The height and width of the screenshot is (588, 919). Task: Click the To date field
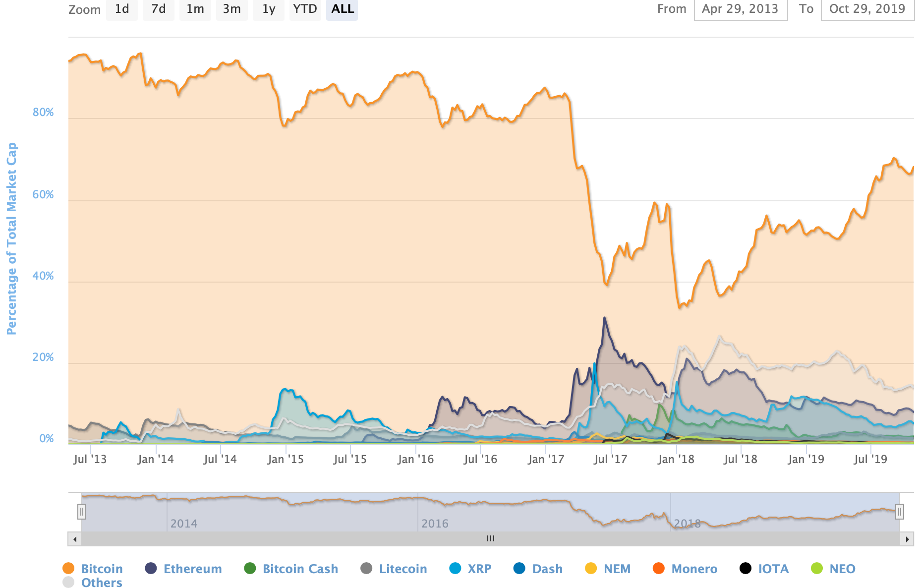pos(867,9)
